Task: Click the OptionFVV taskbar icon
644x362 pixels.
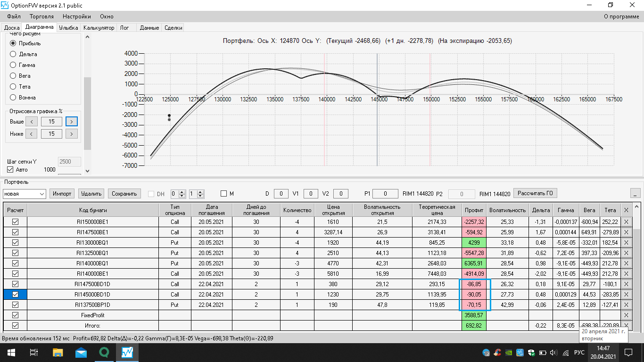Action: point(127,353)
